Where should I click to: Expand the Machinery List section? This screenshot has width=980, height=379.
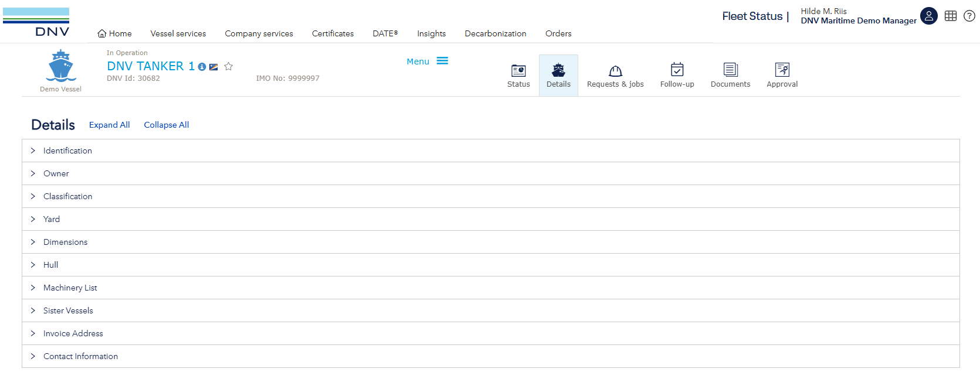click(70, 288)
